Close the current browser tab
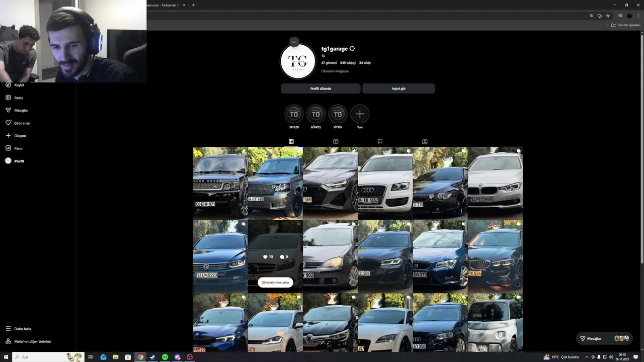Viewport: 644px width, 362px height. click(x=184, y=5)
